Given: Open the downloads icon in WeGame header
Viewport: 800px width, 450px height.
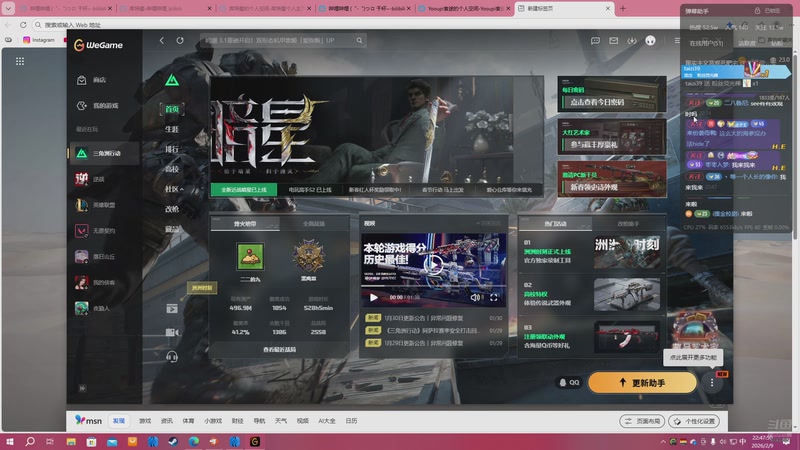Looking at the screenshot, I should pos(632,41).
